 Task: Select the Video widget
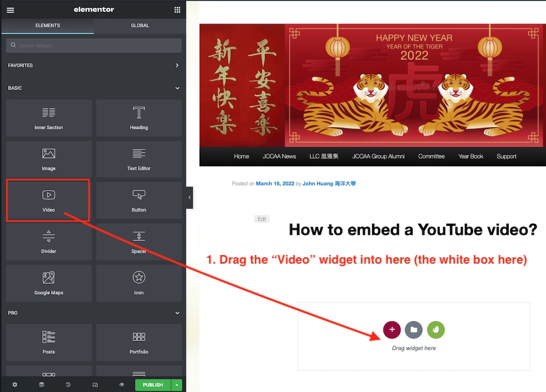pos(49,200)
